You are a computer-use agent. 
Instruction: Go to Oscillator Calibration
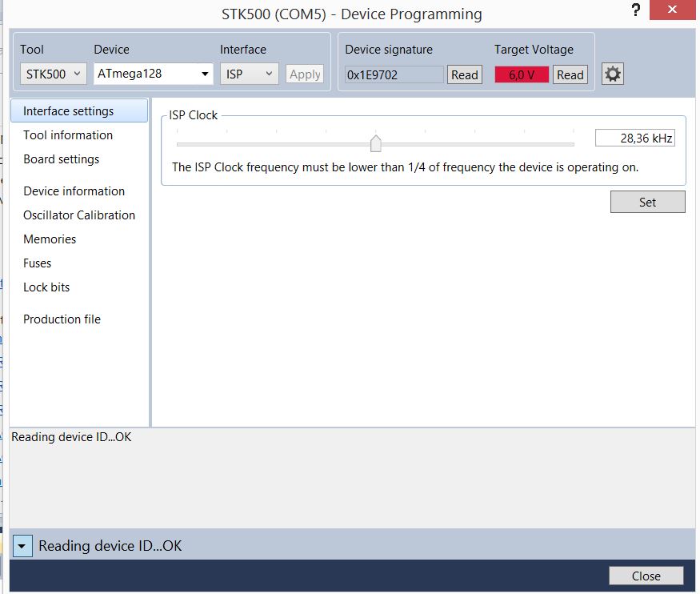pyautogui.click(x=79, y=215)
